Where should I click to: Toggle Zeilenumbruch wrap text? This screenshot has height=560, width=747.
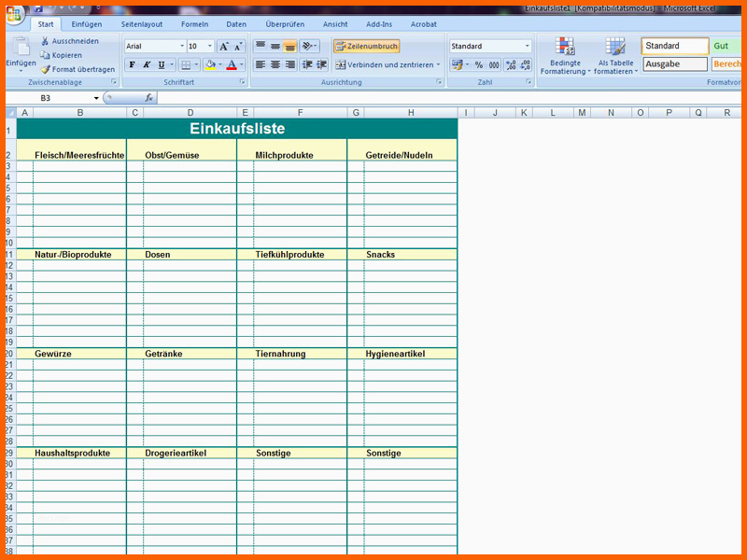pyautogui.click(x=366, y=46)
